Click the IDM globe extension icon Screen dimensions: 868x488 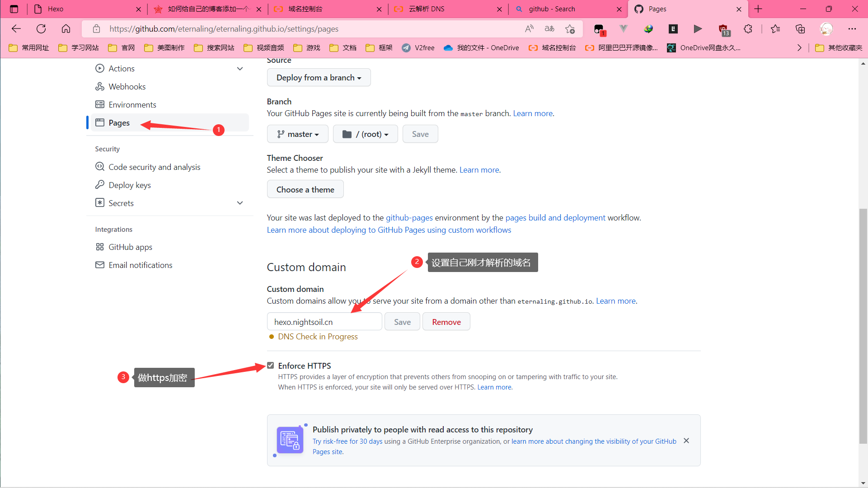click(x=648, y=29)
